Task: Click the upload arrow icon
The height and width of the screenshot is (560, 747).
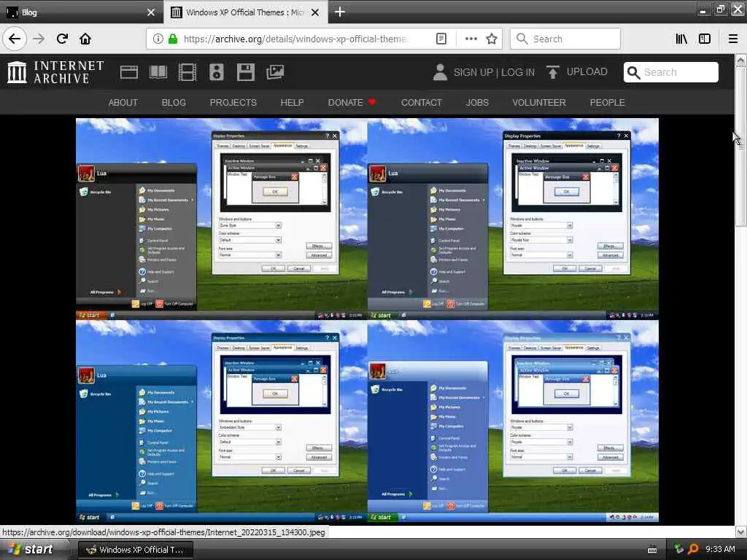Action: coord(553,72)
